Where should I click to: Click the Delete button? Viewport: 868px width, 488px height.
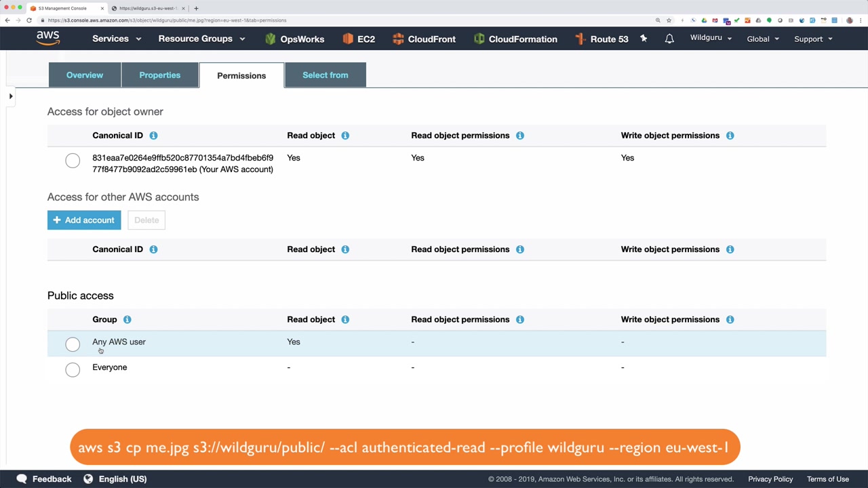coord(146,220)
